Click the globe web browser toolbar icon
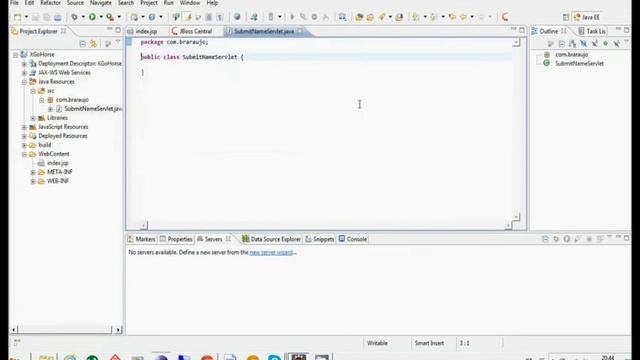640x360 pixels. coord(237,17)
